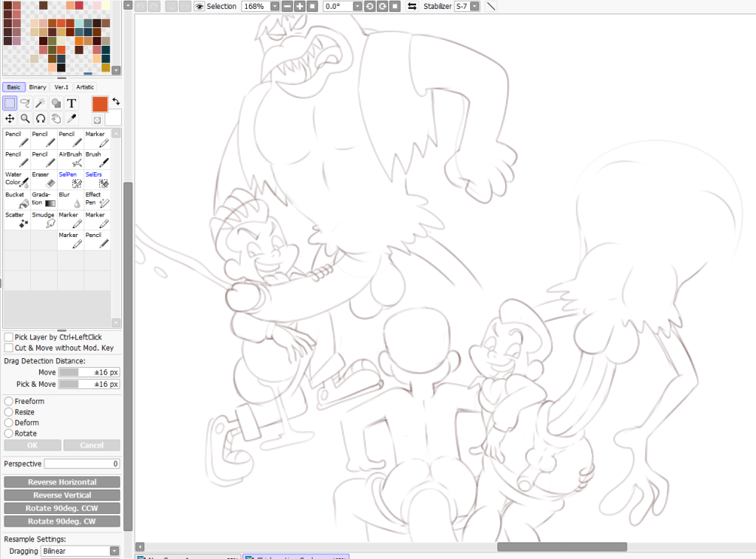Pick the Eyedropper color picker tool
The width and height of the screenshot is (756, 559).
[72, 119]
